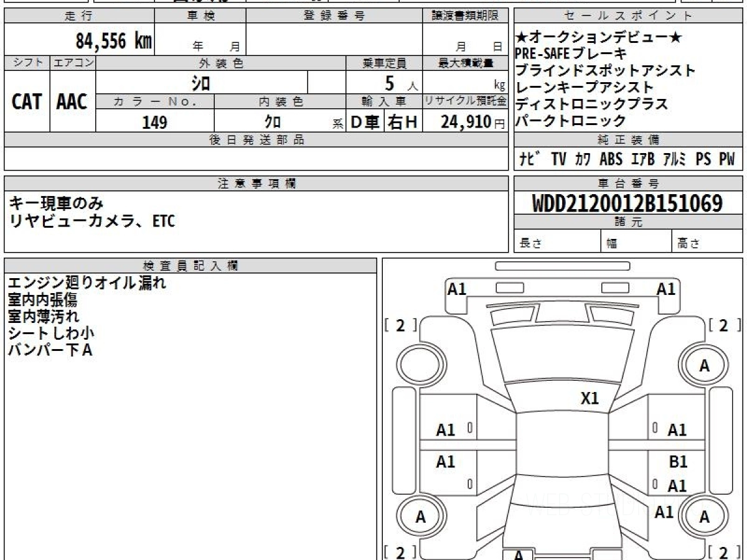747x560 pixels.
Task: Select the recycle deposit amount 24,910円
Action: coord(473,123)
